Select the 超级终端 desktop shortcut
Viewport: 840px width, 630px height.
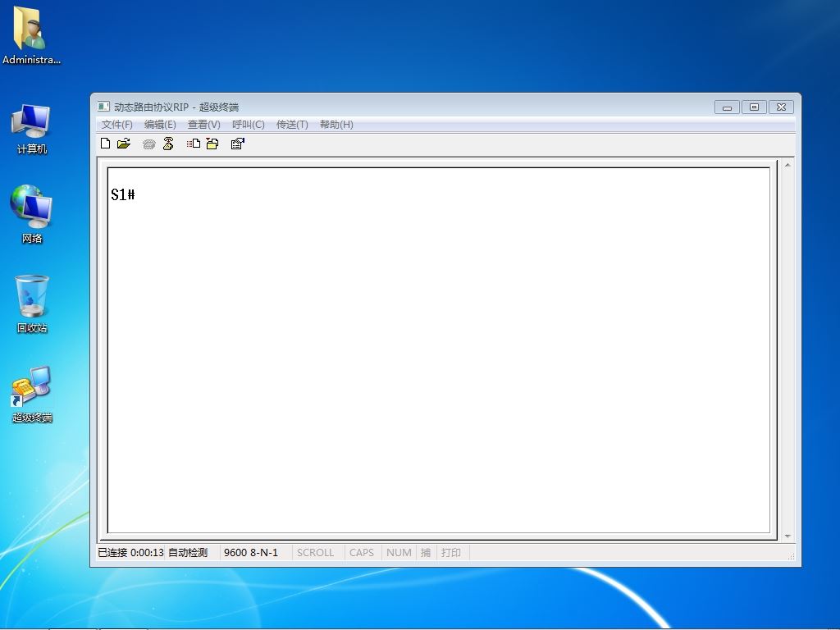point(32,395)
